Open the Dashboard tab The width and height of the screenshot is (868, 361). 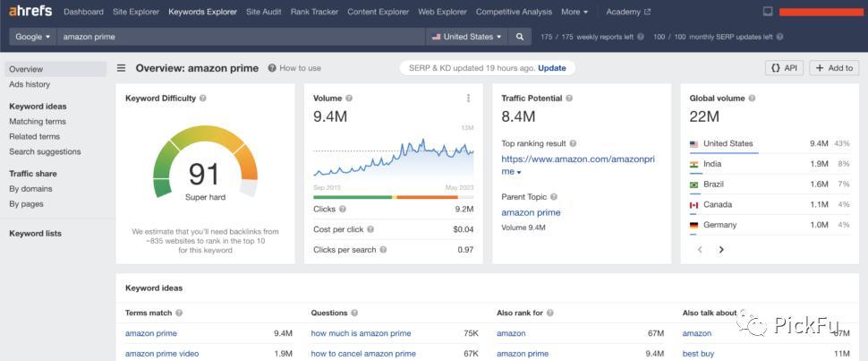[83, 12]
